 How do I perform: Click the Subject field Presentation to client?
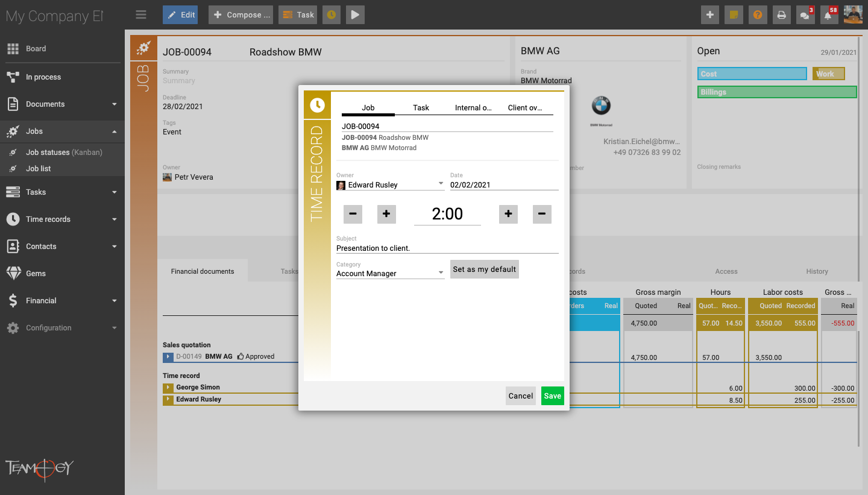(x=447, y=248)
